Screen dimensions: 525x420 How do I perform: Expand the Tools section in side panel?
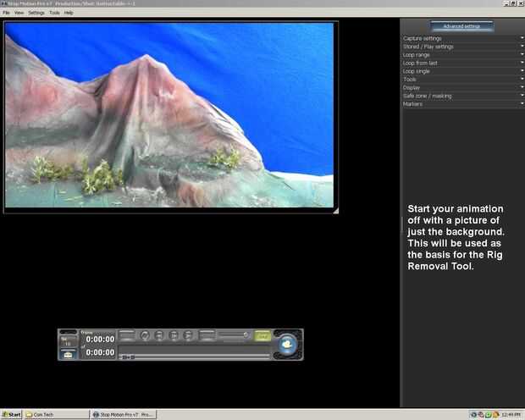(x=462, y=80)
